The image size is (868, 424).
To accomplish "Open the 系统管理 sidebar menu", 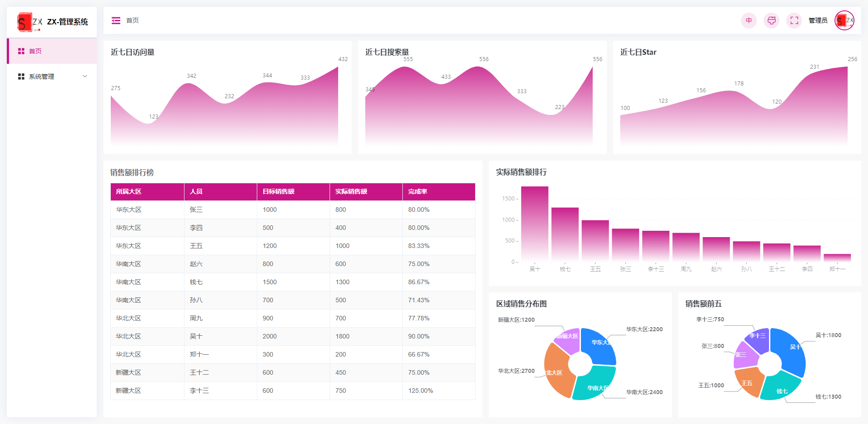I will (x=52, y=76).
